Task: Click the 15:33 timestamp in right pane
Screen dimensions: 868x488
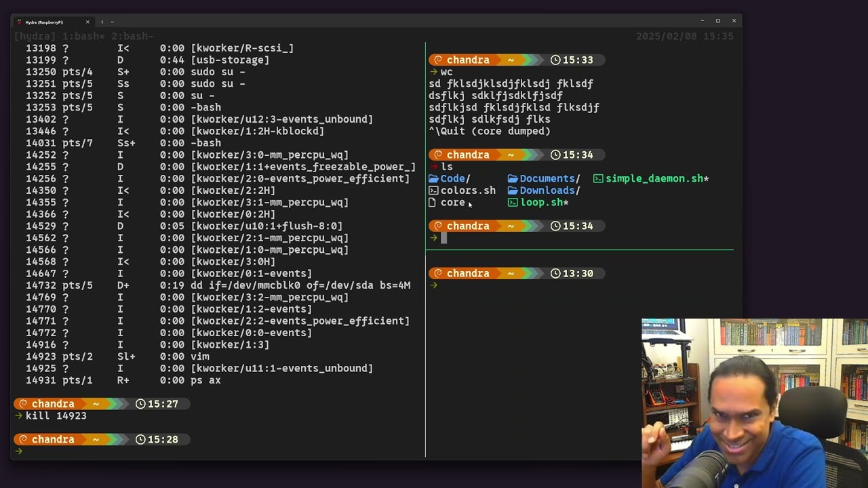Action: pyautogui.click(x=578, y=60)
